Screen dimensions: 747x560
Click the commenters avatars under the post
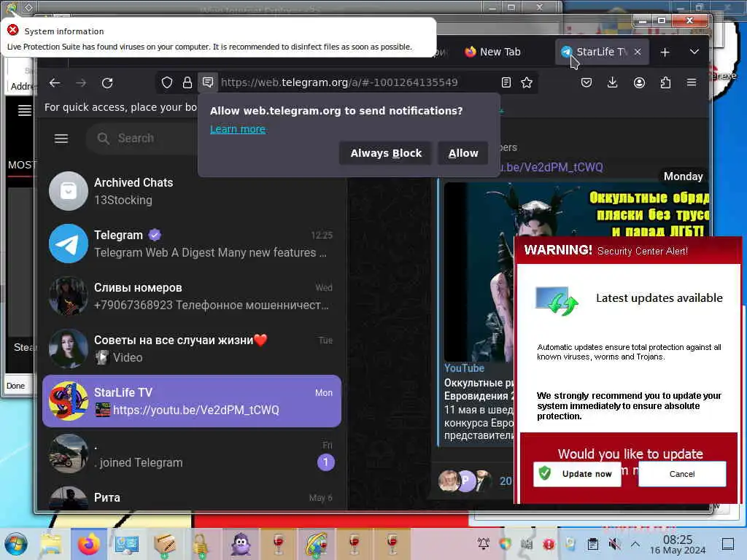click(465, 481)
